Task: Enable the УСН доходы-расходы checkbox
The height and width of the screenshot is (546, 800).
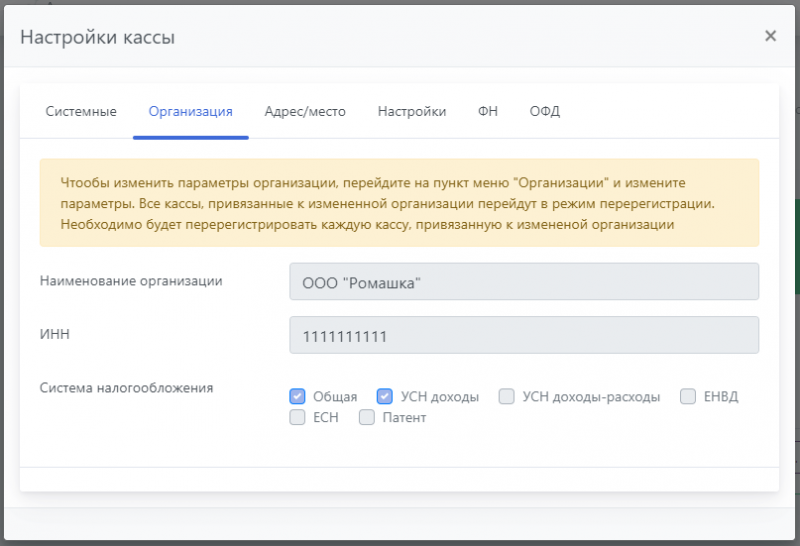Action: [507, 396]
